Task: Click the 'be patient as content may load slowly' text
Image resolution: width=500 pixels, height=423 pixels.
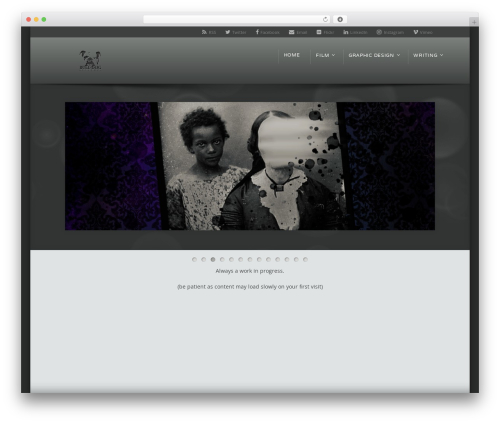Action: (250, 287)
